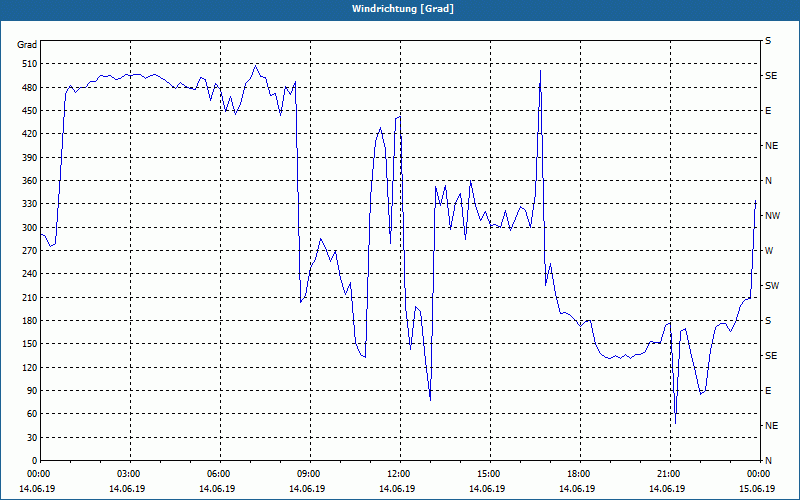Pick the 420 axis value
Image resolution: width=800 pixels, height=500 pixels.
tap(31, 134)
